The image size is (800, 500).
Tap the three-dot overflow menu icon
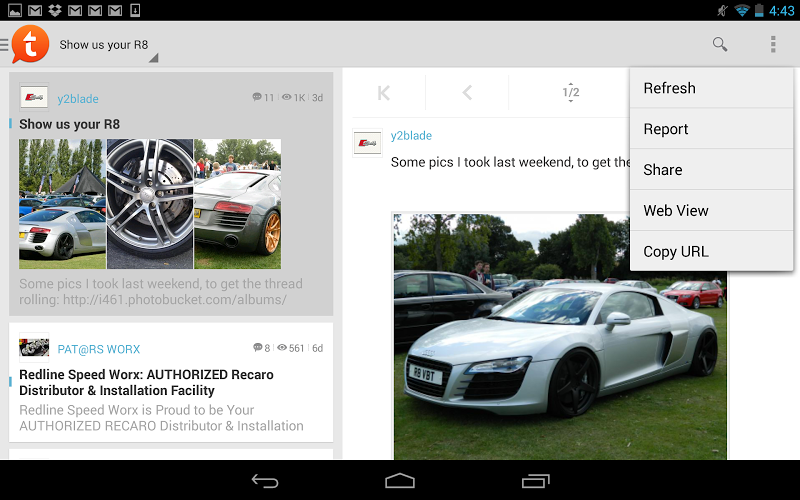point(773,44)
